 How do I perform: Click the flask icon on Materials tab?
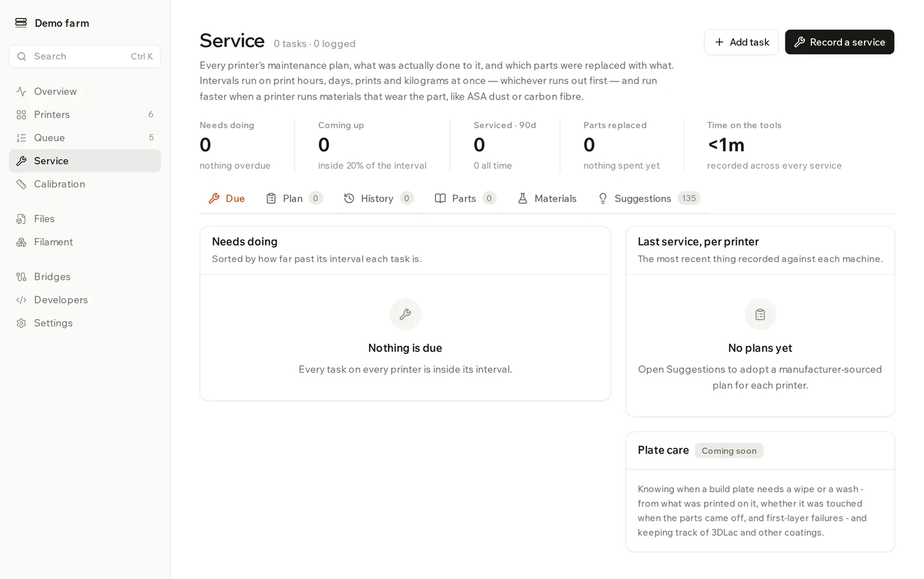(523, 198)
